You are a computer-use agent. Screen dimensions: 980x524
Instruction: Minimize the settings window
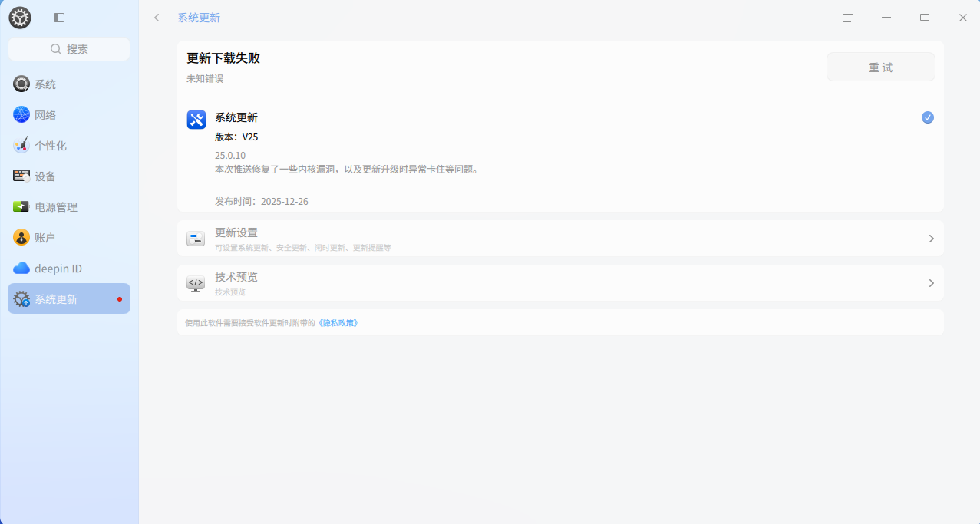886,18
